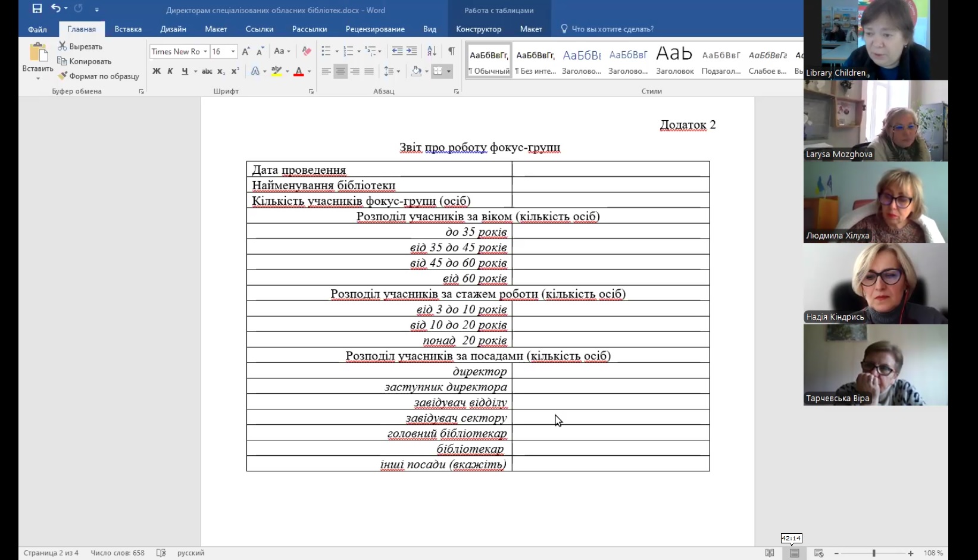
Task: Decrease font size with the shrink-font icon
Action: (260, 51)
